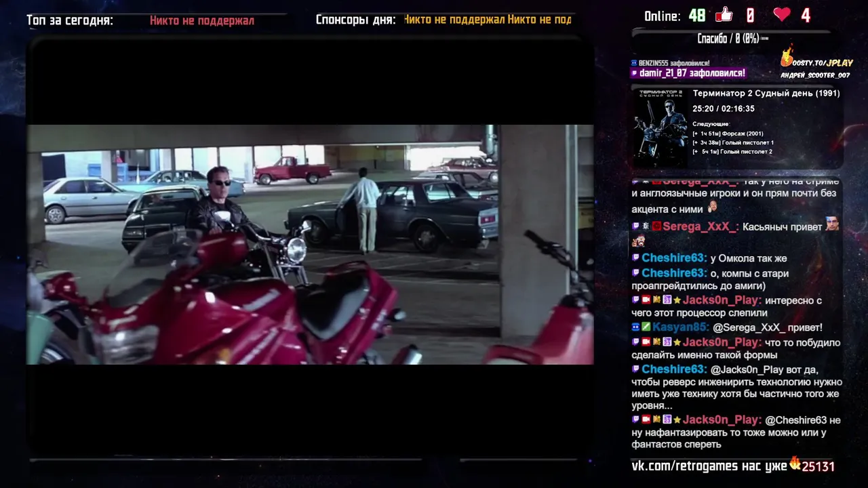868x488 pixels.
Task: Click face emote after 'Касьяныч привет'
Action: 832,224
